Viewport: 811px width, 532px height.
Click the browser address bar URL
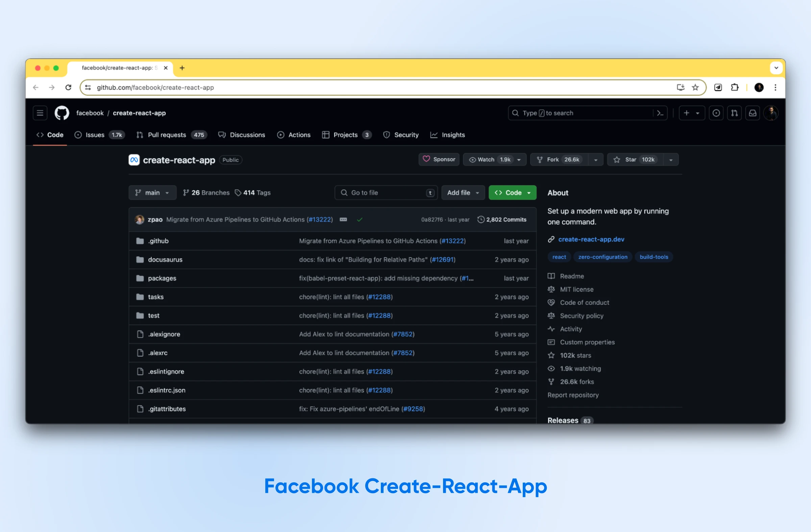pyautogui.click(x=155, y=87)
